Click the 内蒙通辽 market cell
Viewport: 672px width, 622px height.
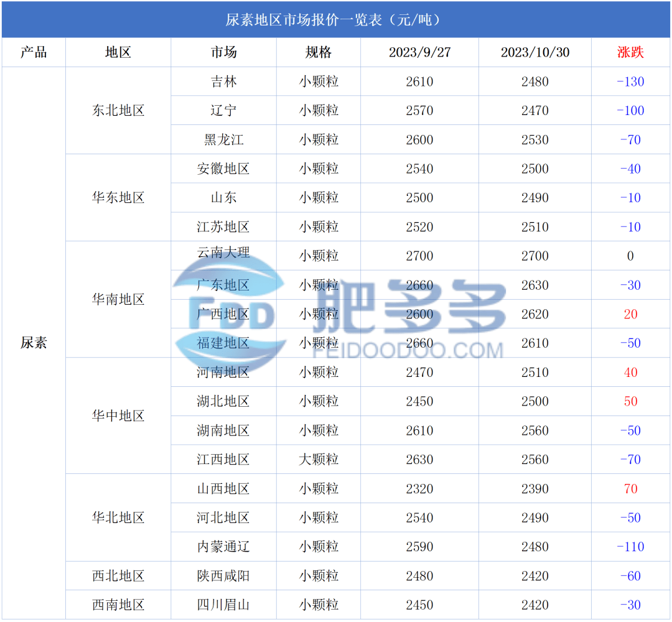pos(223,547)
